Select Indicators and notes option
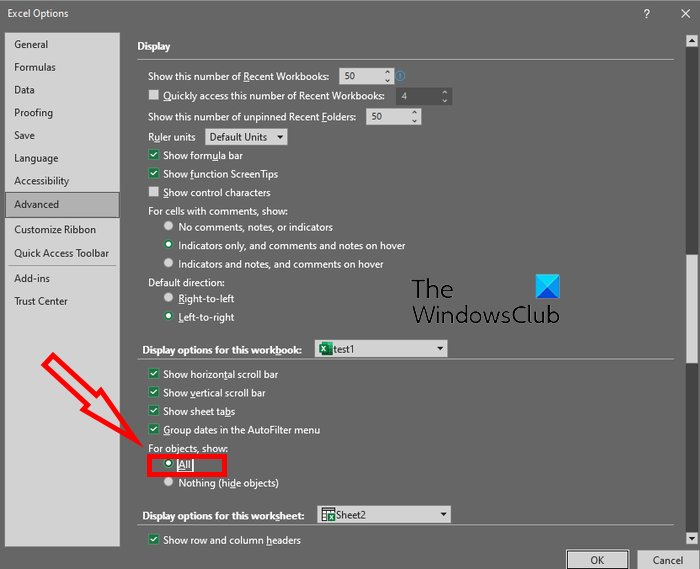The image size is (700, 569). coord(168,263)
